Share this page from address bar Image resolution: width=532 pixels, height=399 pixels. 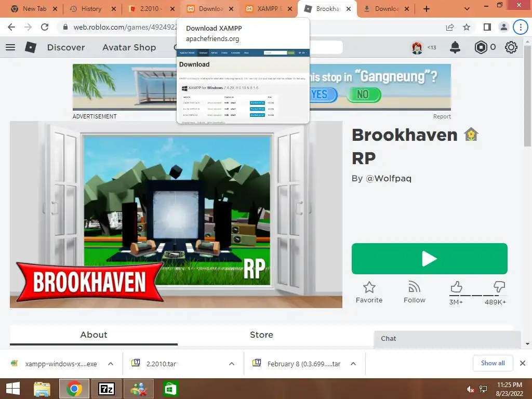pos(450,27)
